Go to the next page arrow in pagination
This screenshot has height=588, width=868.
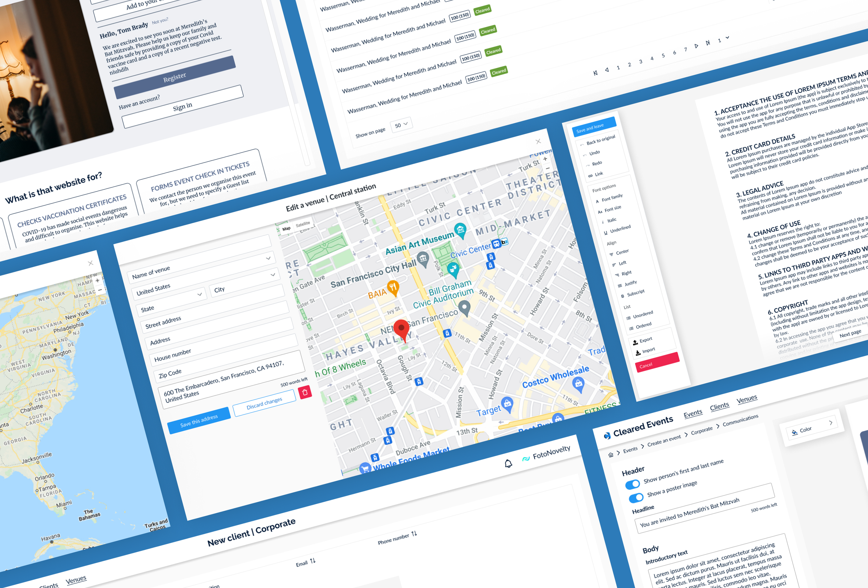[696, 46]
